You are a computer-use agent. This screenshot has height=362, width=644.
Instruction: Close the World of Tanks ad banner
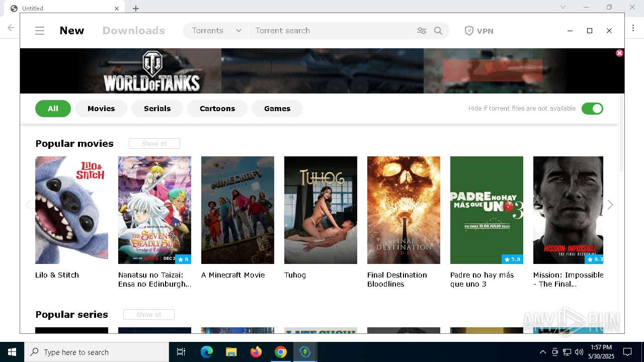[x=619, y=53]
